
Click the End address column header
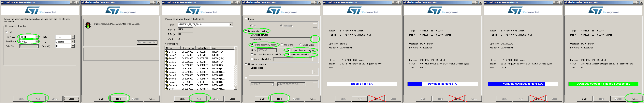203,48
